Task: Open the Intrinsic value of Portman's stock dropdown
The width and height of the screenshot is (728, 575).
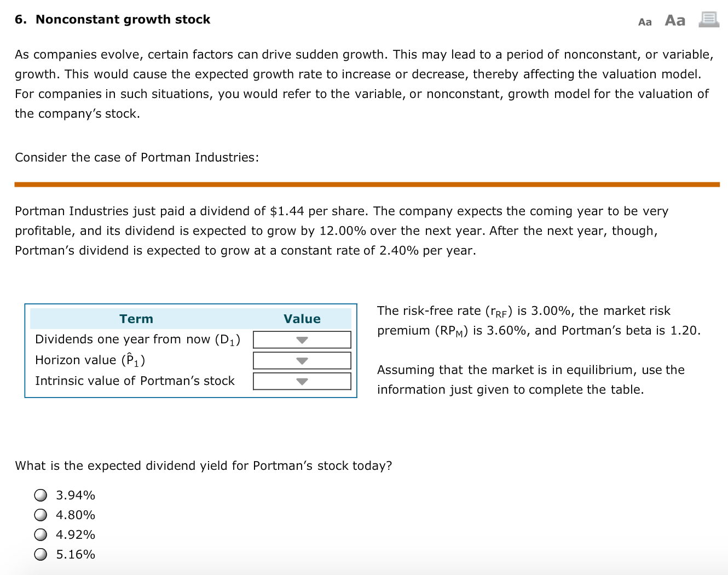Action: pos(301,381)
